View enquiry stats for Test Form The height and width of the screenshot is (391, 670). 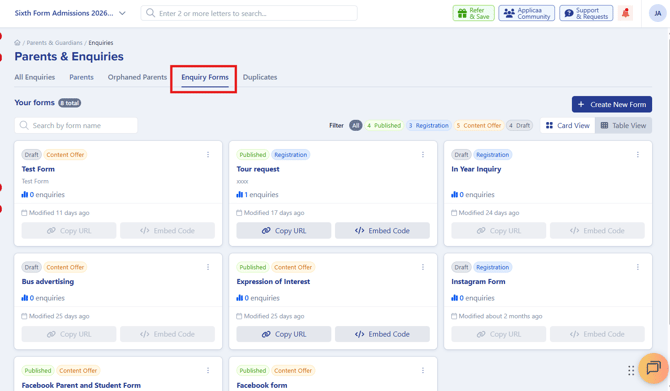click(x=43, y=194)
